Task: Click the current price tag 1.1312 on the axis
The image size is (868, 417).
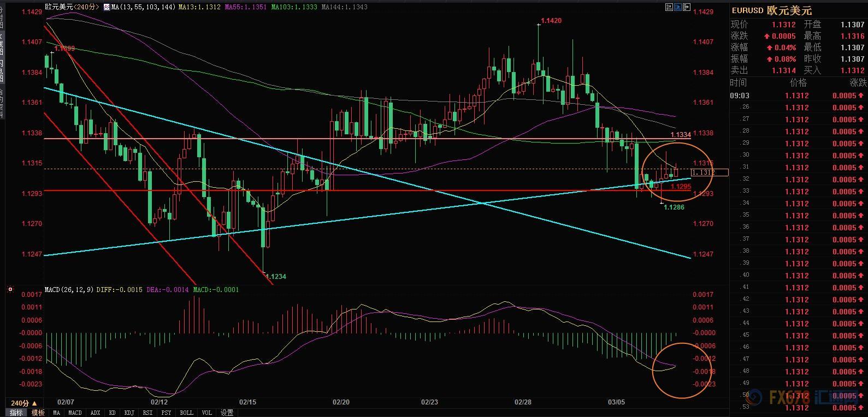Action: coord(710,172)
